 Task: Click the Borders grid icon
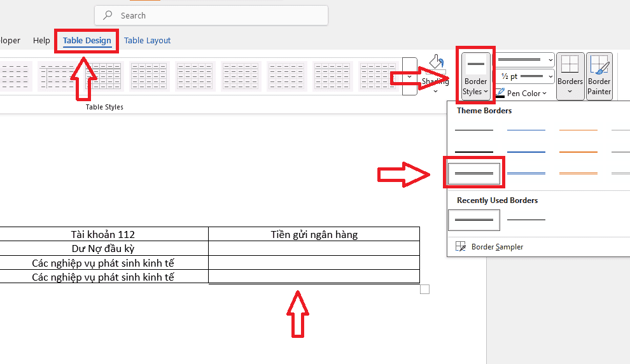pos(570,65)
